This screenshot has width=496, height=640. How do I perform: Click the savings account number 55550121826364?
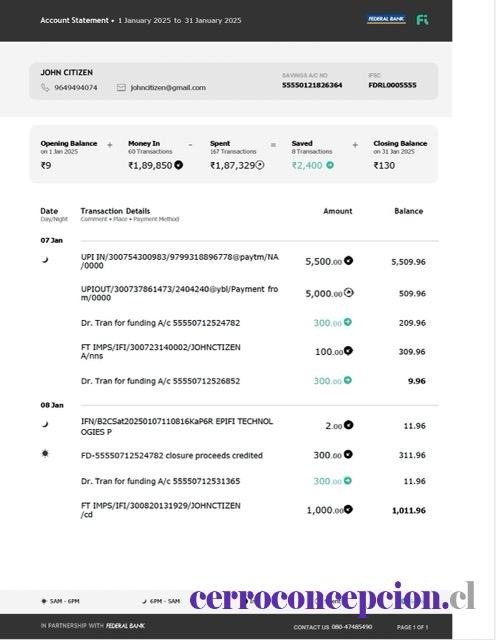pos(312,85)
